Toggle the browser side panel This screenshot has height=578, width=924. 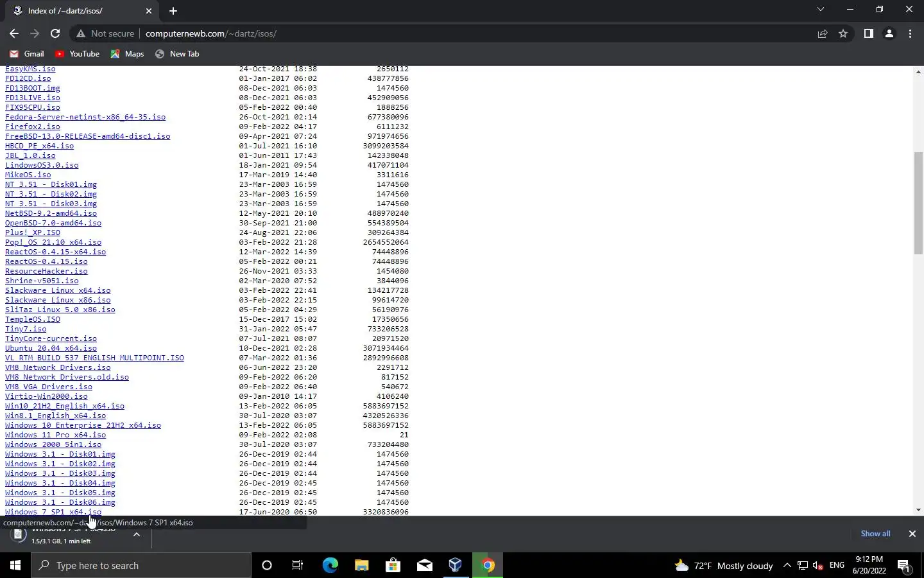pos(868,33)
